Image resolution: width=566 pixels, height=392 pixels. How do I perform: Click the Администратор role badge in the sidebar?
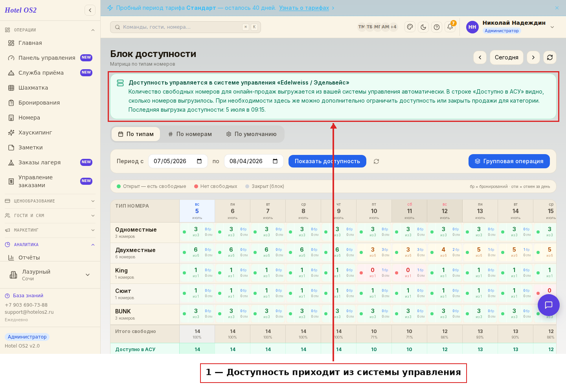tap(27, 337)
